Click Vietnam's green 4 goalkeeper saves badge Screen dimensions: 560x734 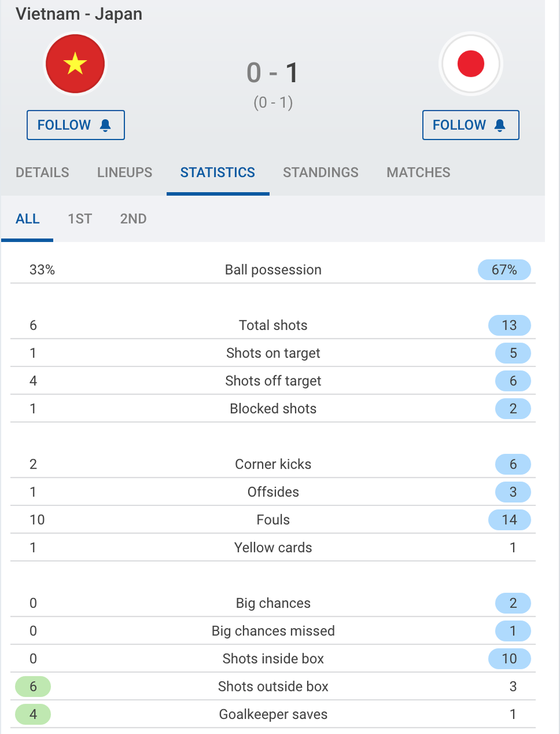click(33, 714)
